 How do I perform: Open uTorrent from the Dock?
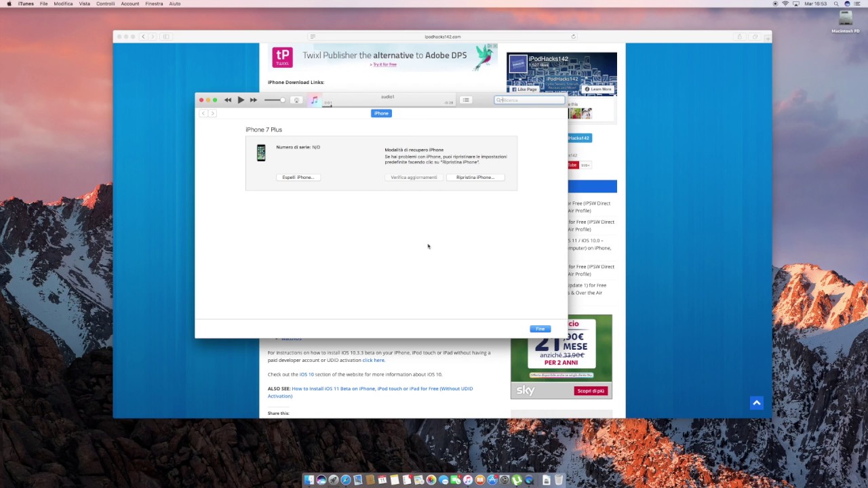517,480
